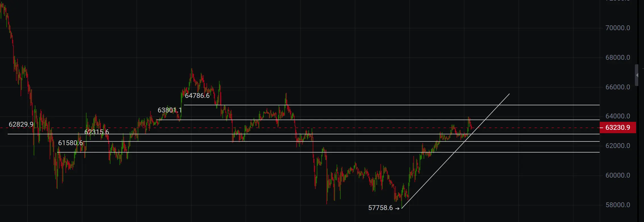Click the 62000.0 price axis label
This screenshot has height=222, width=644.
pos(618,146)
